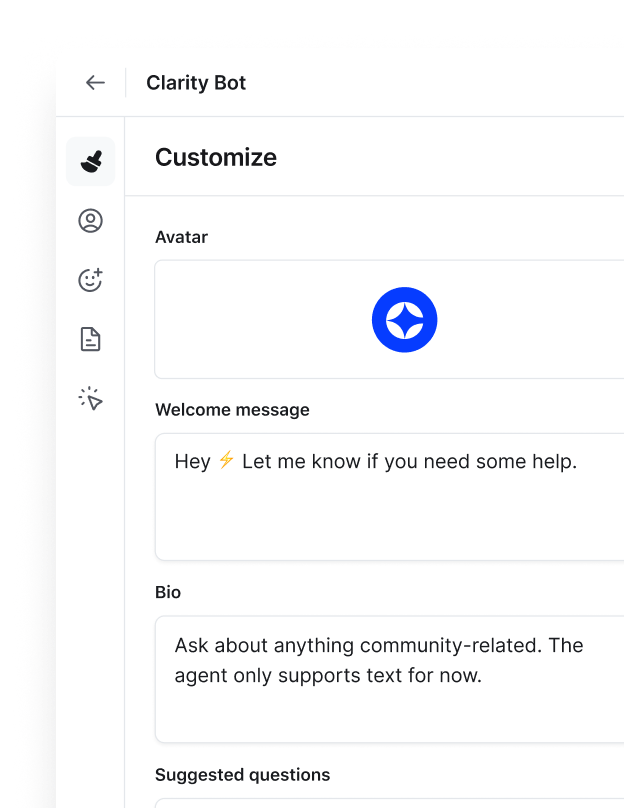Click the Clarity Bot title

(x=196, y=83)
